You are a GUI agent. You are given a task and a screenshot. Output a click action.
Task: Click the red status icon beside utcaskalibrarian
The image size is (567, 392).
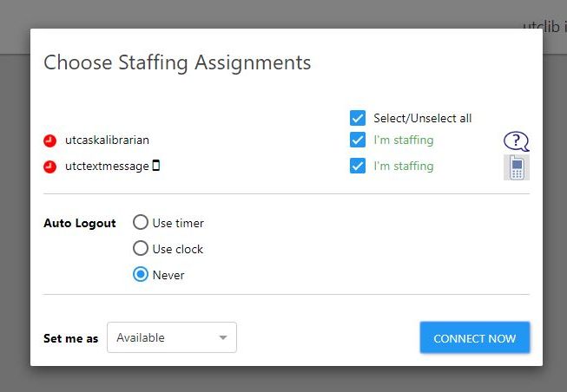click(49, 140)
